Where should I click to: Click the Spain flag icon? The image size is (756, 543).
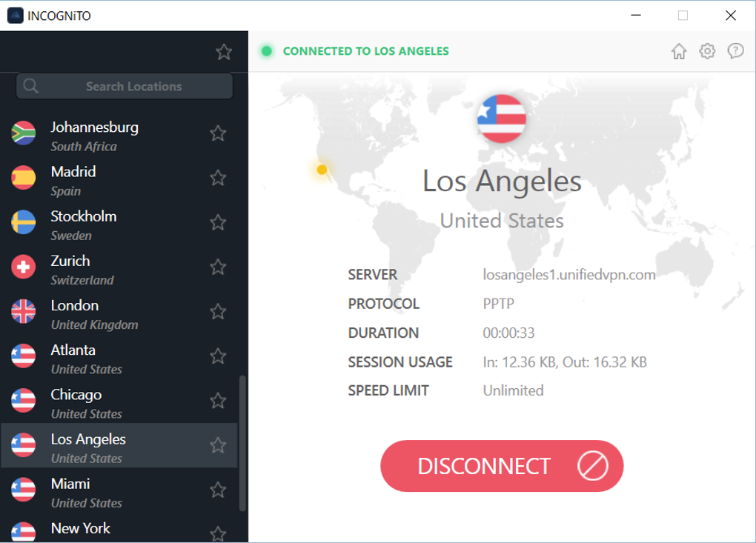pos(24,178)
